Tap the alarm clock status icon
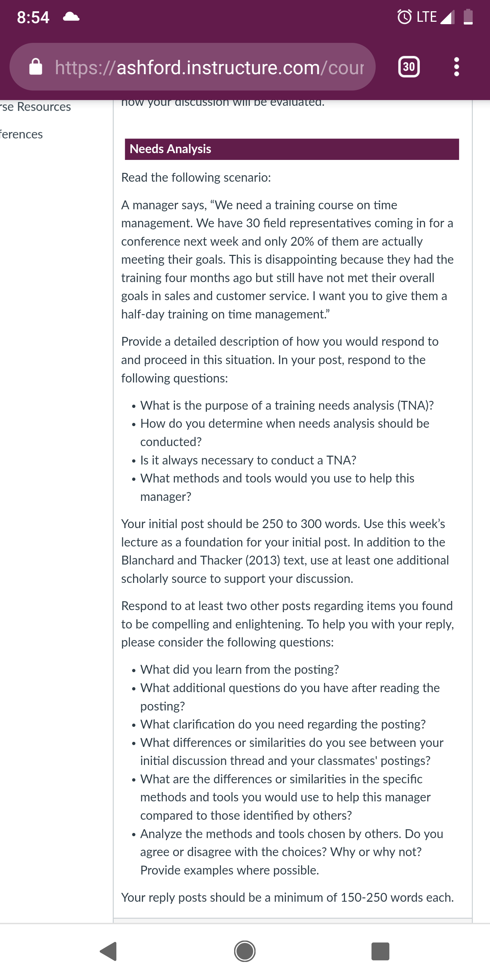This screenshot has height=980, width=490. coord(404,17)
